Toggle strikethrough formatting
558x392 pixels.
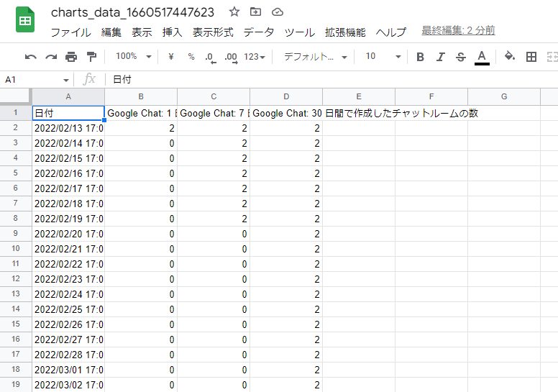[x=461, y=57]
